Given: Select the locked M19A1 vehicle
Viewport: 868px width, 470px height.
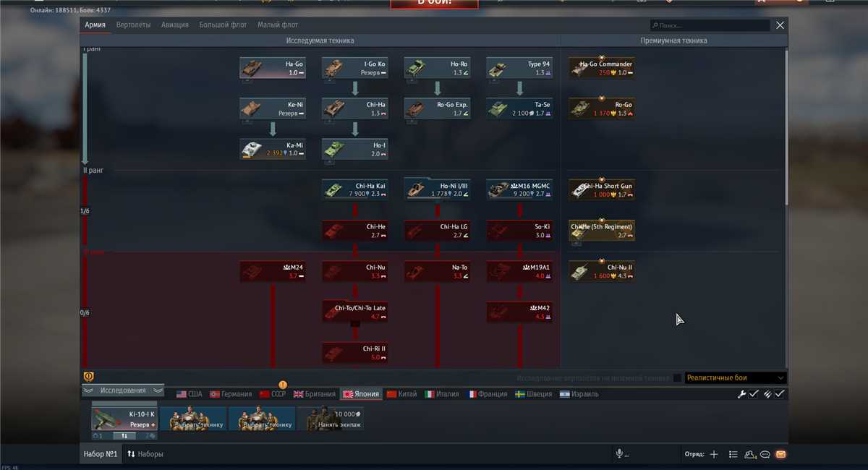Looking at the screenshot, I should (x=520, y=271).
